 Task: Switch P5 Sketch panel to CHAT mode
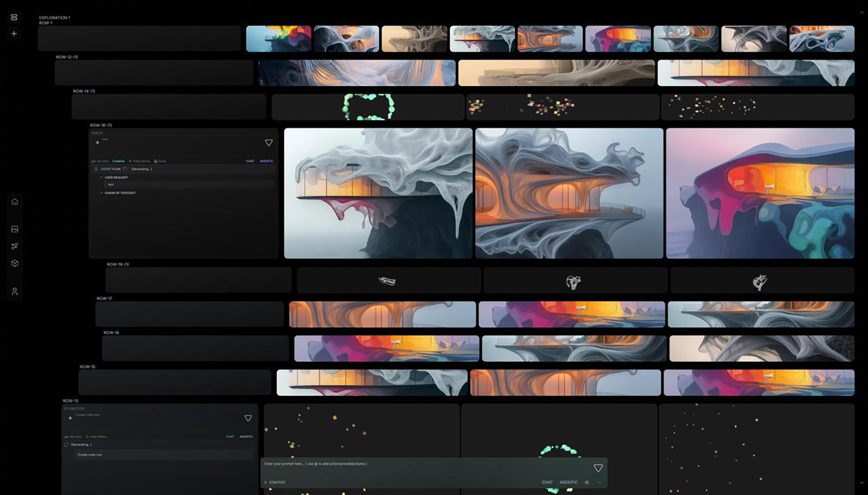coord(229,436)
